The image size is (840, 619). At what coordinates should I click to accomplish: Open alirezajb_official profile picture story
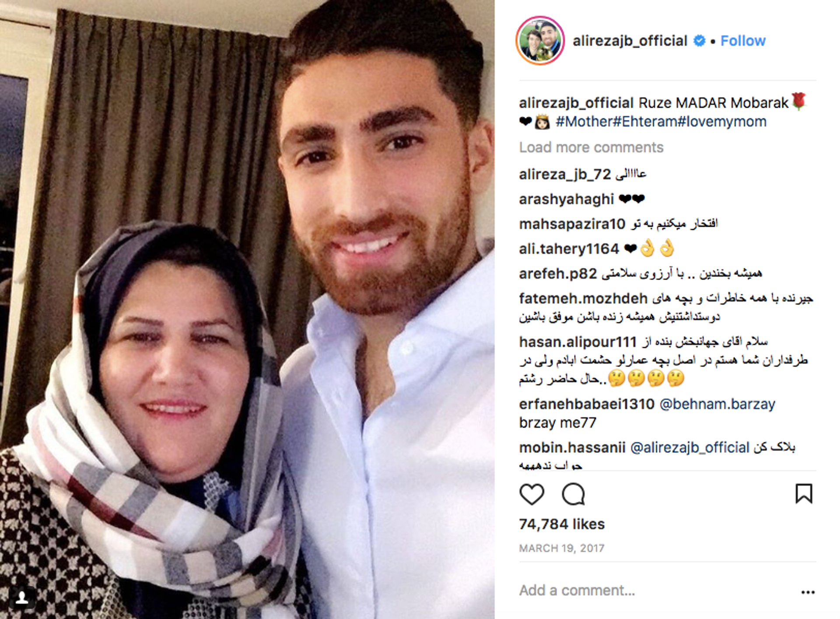pos(540,41)
